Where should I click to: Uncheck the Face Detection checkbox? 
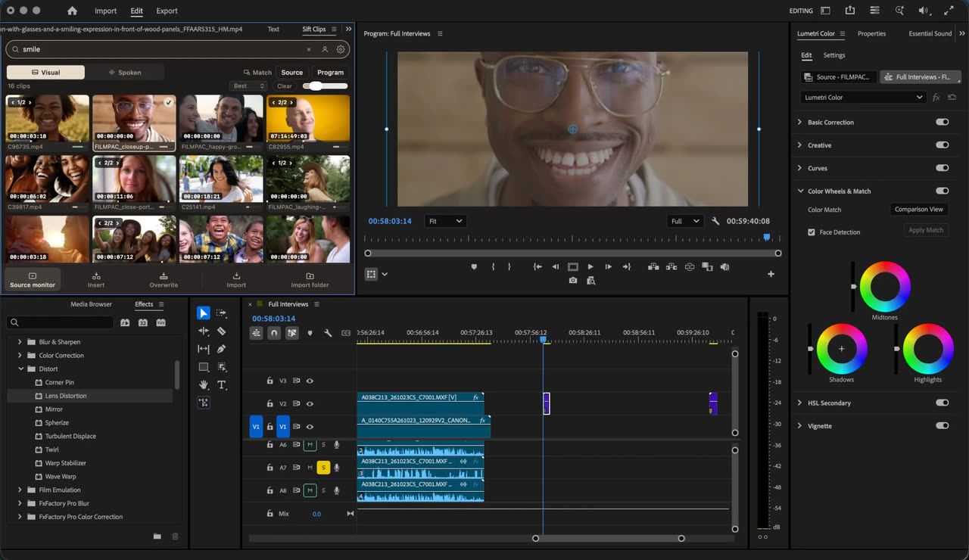[x=812, y=232]
